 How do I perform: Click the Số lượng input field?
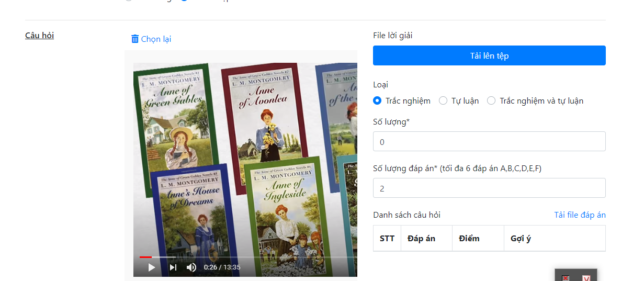489,141
